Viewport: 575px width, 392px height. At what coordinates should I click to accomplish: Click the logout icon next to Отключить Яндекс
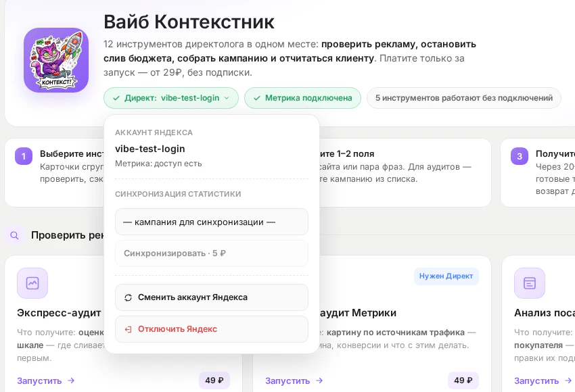[x=128, y=329]
